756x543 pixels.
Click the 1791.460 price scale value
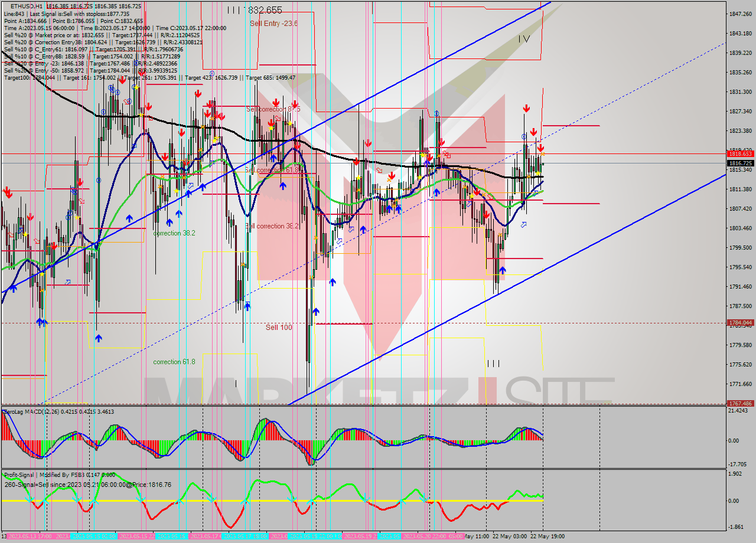pos(741,286)
